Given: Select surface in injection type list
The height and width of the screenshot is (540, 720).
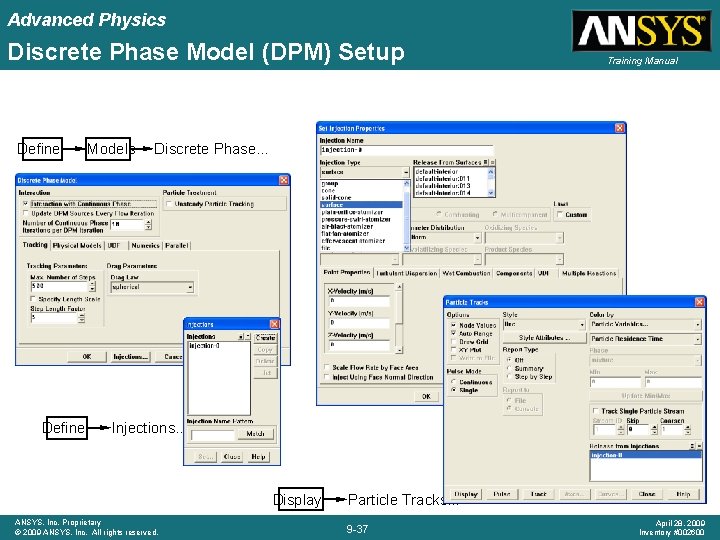Looking at the screenshot, I should click(x=361, y=205).
